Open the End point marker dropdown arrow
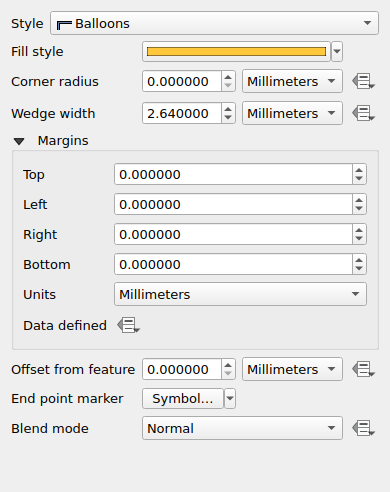390x492 pixels. point(230,398)
